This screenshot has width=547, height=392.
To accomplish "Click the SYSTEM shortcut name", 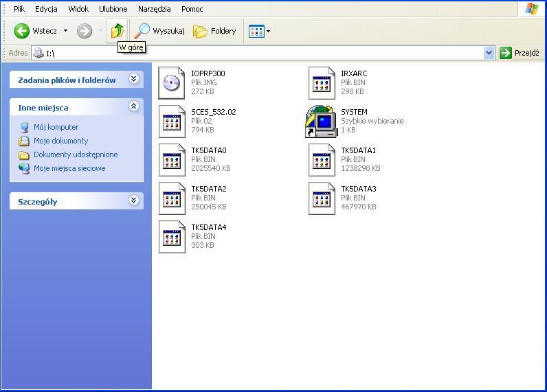I will (x=354, y=112).
